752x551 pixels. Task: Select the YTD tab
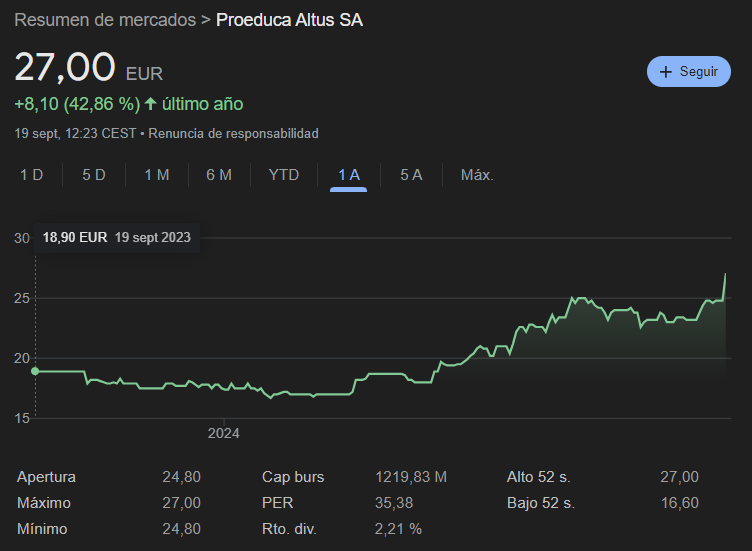(283, 175)
